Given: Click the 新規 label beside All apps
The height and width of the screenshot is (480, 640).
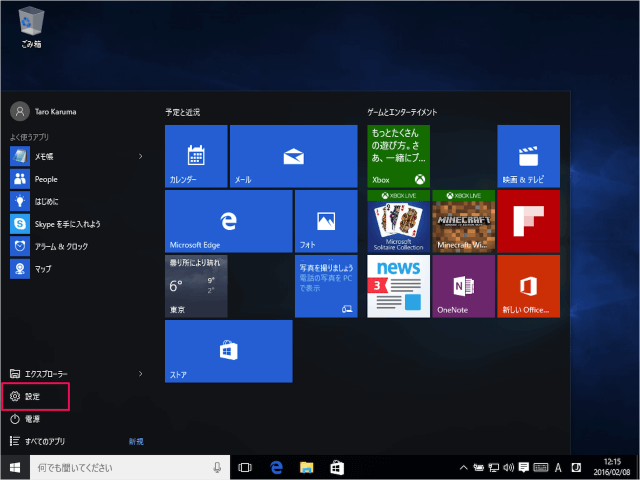Looking at the screenshot, I should 136,442.
